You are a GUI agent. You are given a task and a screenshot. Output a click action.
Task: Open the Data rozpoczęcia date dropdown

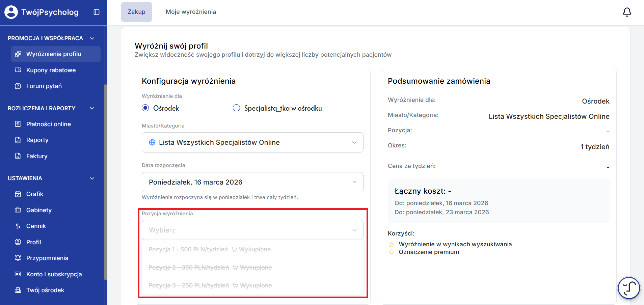coord(252,182)
